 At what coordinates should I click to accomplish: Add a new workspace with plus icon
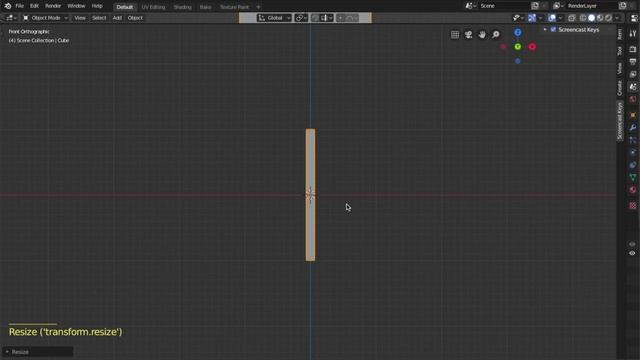point(258,7)
